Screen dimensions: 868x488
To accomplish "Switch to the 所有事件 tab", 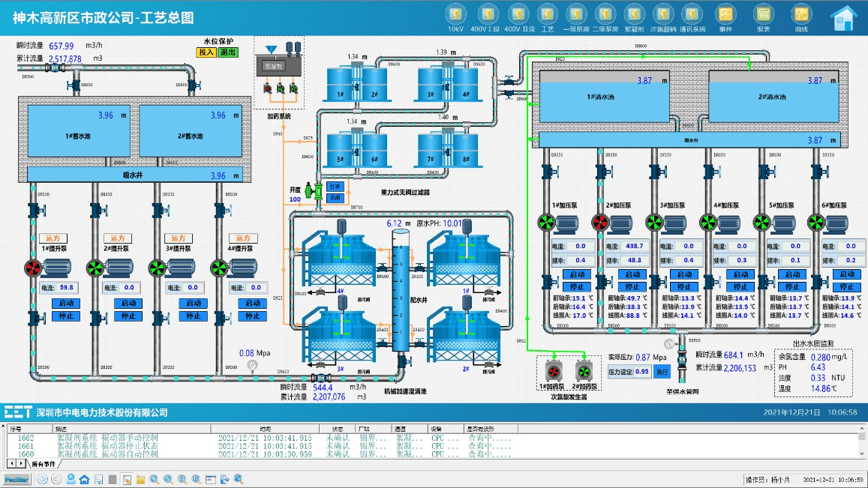I will [44, 465].
